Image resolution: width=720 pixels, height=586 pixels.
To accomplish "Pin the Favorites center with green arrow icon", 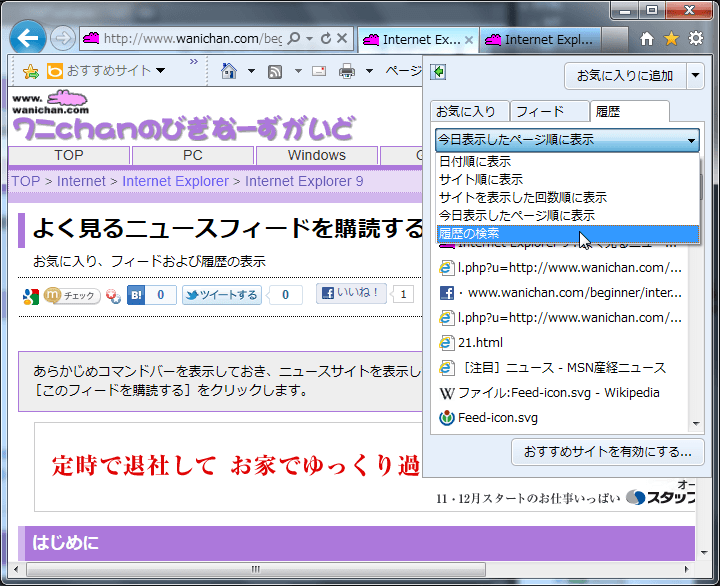I will tap(438, 72).
